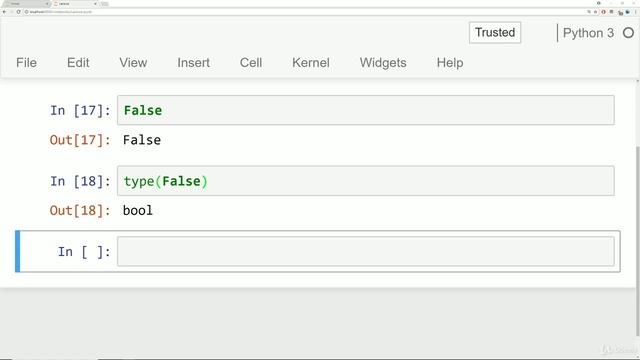640x360 pixels.
Task: Click the Out[18] bool output text
Action: click(x=138, y=211)
